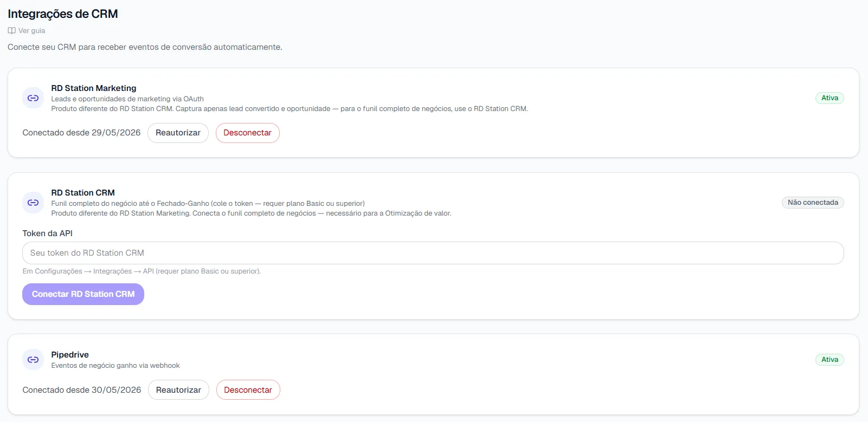Click text Produto diferente do RD Station CRM
The height and width of the screenshot is (422, 868).
290,109
